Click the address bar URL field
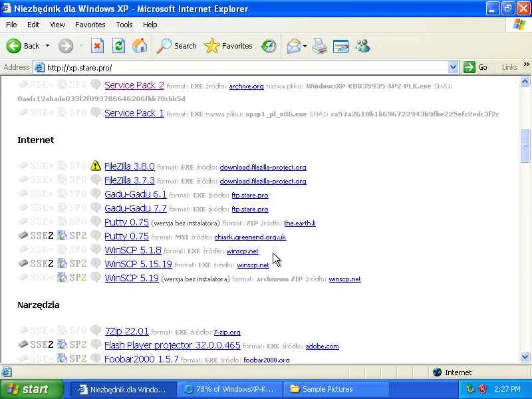 point(246,67)
